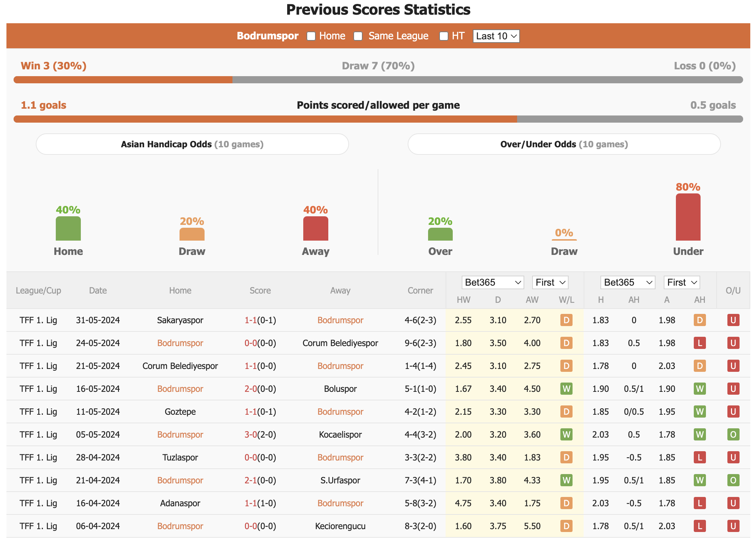The height and width of the screenshot is (542, 756).
Task: Click the AH win badge in 11-05-2024 row
Action: (700, 412)
